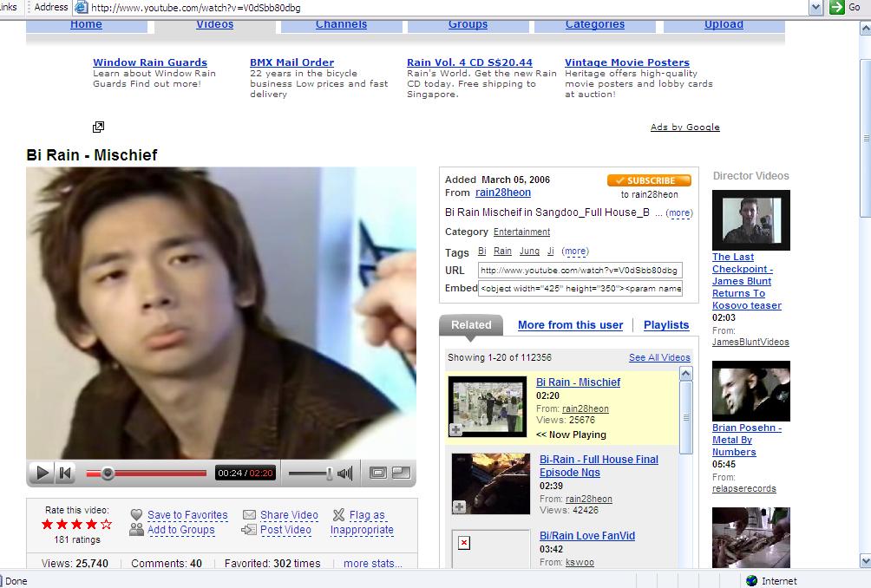Select the Related tab

pyautogui.click(x=471, y=325)
